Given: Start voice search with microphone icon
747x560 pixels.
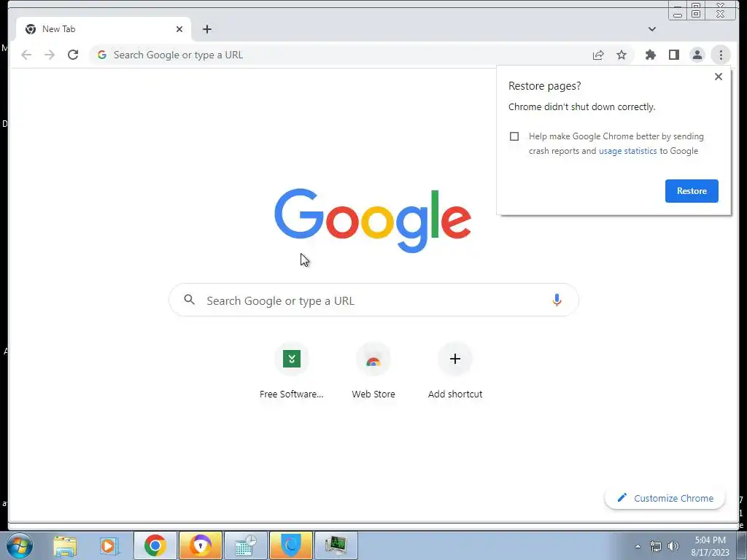Looking at the screenshot, I should coord(557,300).
